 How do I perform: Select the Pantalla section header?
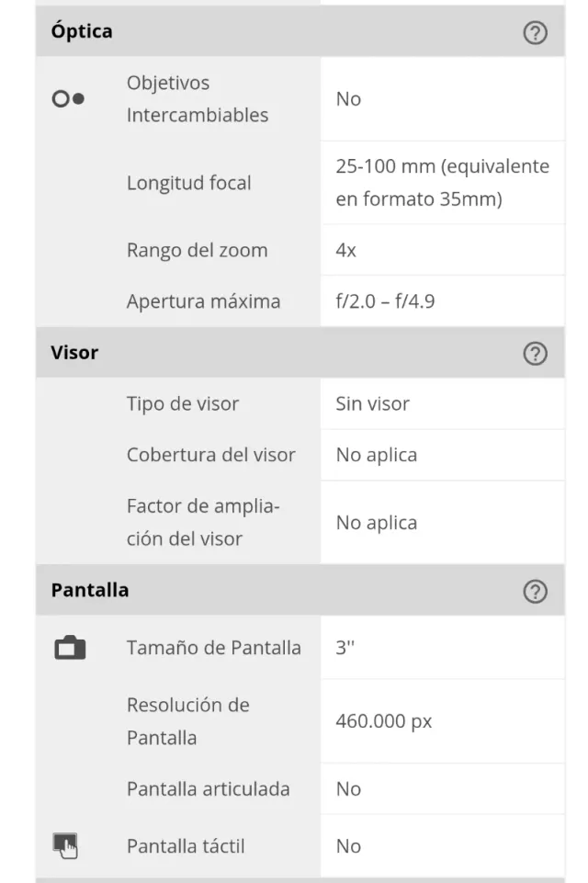click(90, 591)
